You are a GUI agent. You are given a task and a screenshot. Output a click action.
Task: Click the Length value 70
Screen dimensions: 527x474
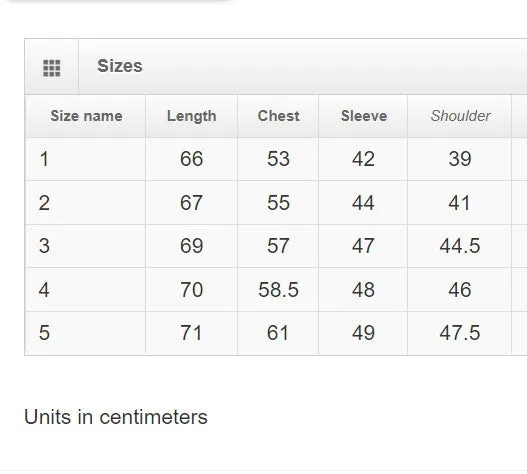[192, 290]
